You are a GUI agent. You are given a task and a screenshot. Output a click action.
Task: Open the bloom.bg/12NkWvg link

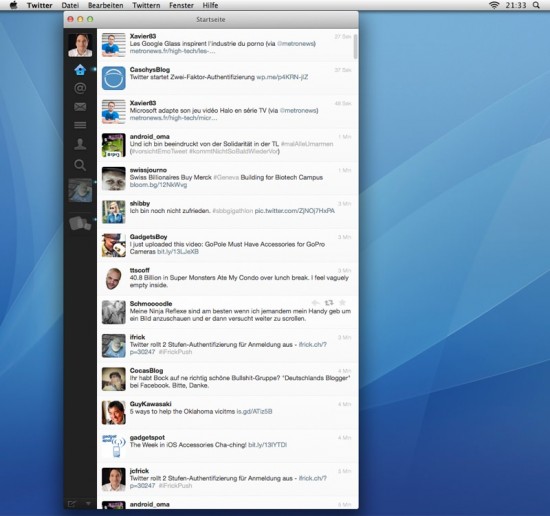point(158,185)
